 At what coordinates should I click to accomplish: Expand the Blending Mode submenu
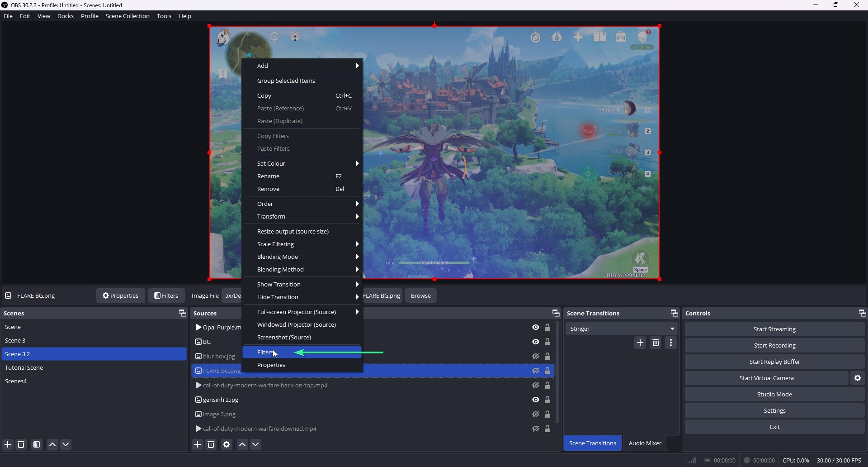pos(302,257)
